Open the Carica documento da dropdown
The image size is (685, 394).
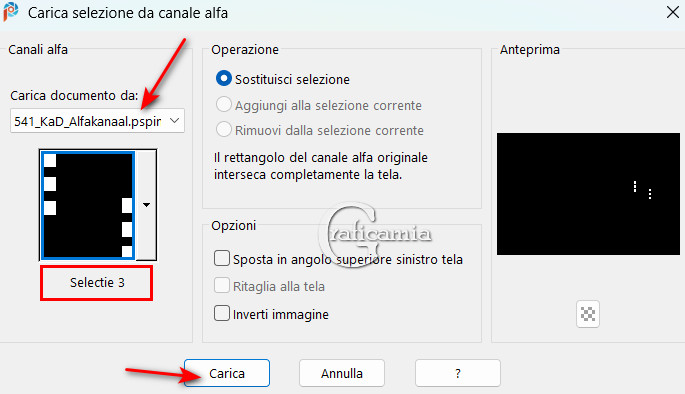click(174, 121)
